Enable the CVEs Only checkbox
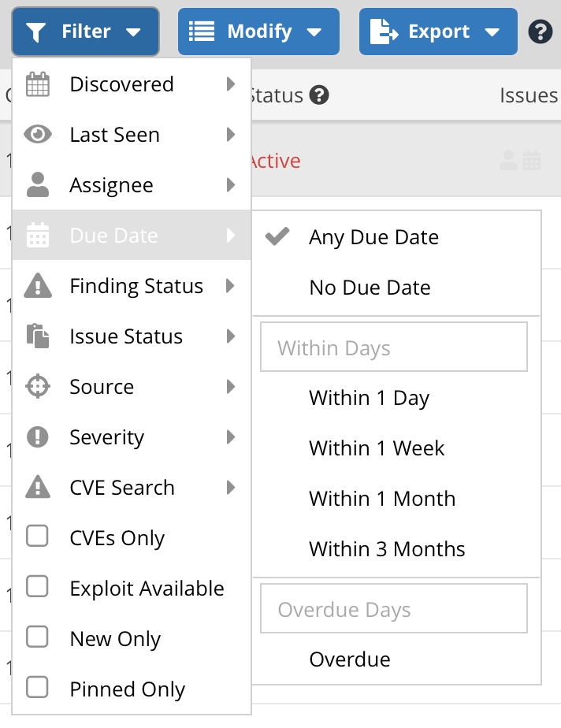The image size is (561, 728). click(37, 536)
